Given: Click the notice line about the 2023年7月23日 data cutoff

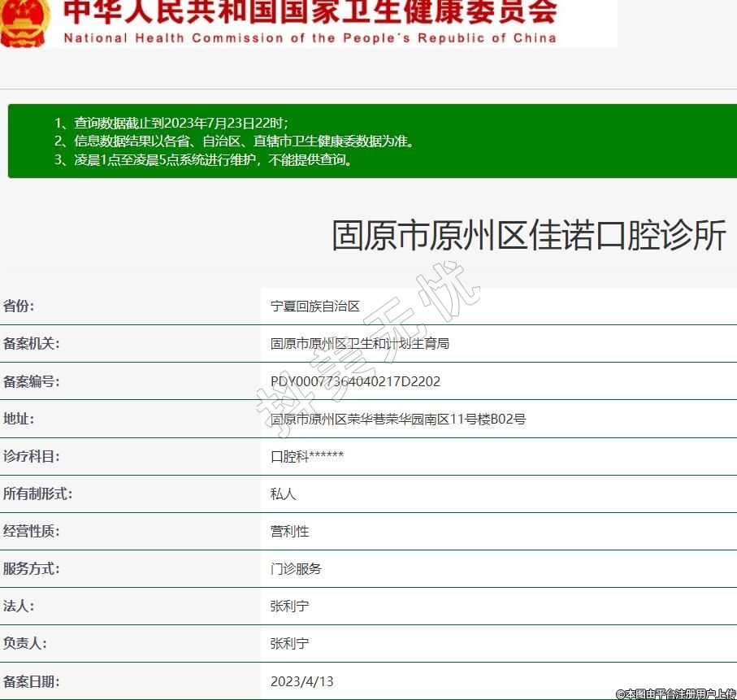Looking at the screenshot, I should coord(171,123).
